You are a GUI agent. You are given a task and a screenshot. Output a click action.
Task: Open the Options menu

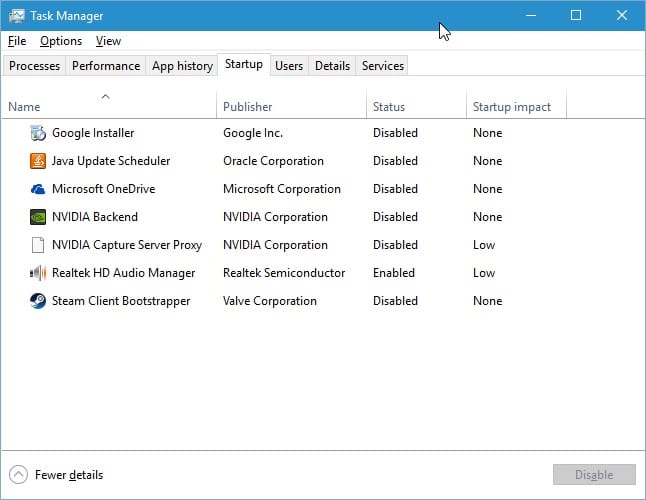(61, 41)
